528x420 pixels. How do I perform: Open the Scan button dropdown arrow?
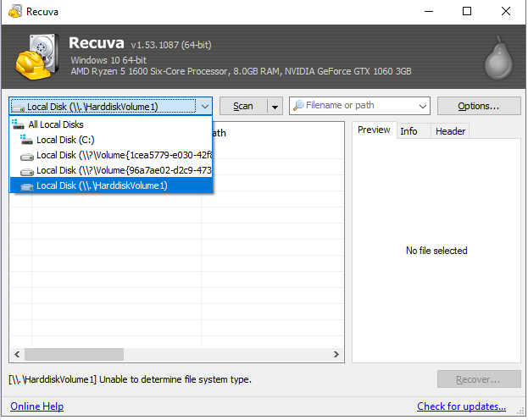click(275, 107)
